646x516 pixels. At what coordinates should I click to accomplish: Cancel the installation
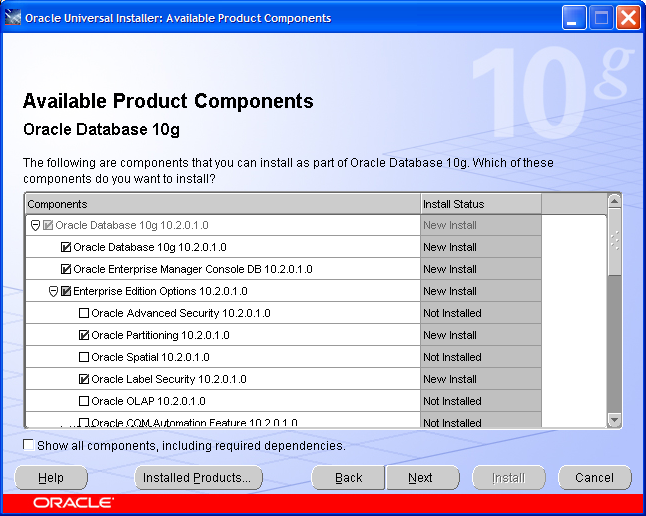(595, 478)
